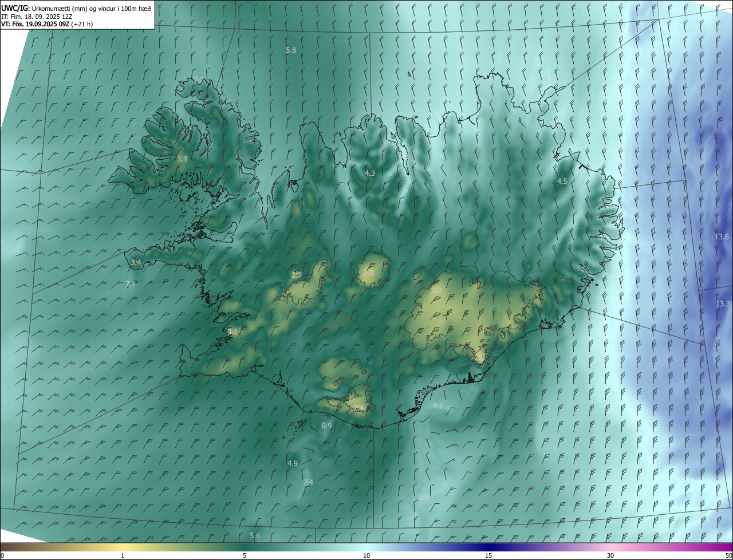
Task: Click the 15 tick on the color scale
Action: (488, 555)
